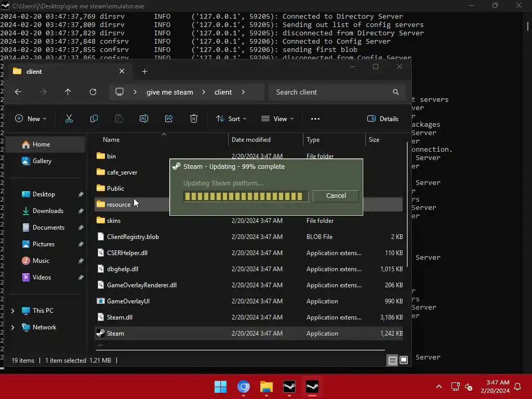The image size is (532, 399).
Task: Click the Search client field
Action: coord(337,92)
